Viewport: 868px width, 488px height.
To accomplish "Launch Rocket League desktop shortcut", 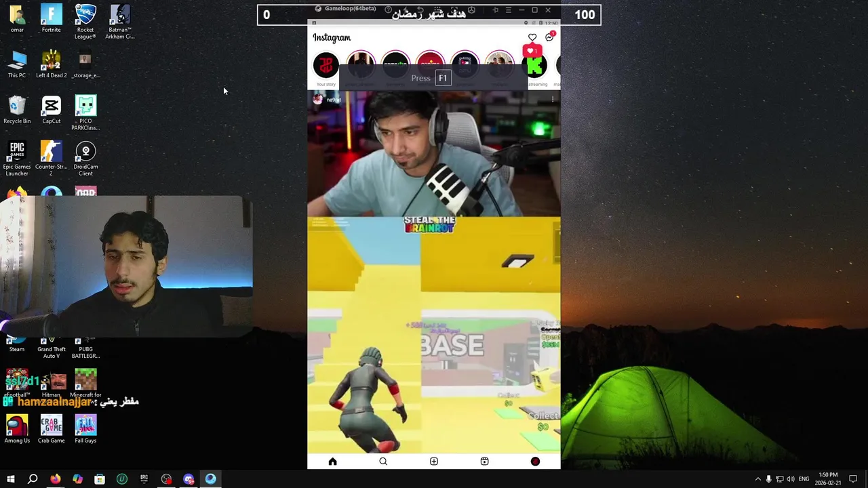I will tap(85, 22).
